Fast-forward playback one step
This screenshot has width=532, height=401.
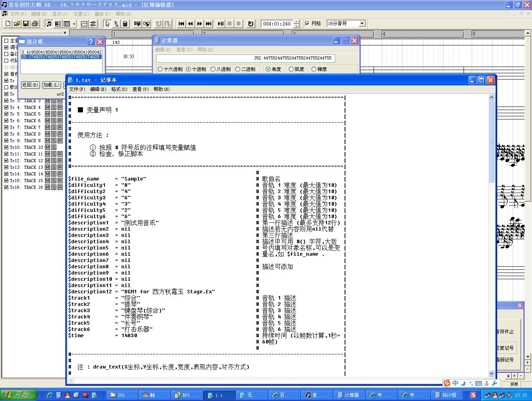[x=199, y=24]
